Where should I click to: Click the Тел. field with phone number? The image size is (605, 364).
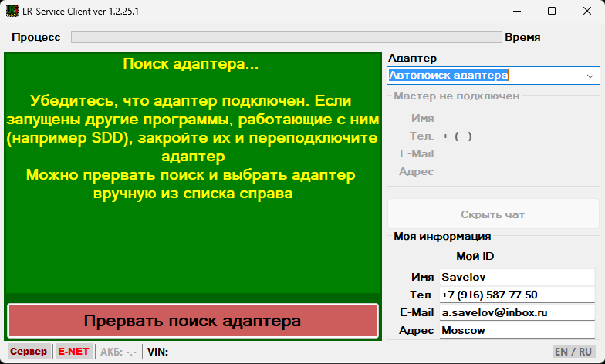tap(515, 295)
